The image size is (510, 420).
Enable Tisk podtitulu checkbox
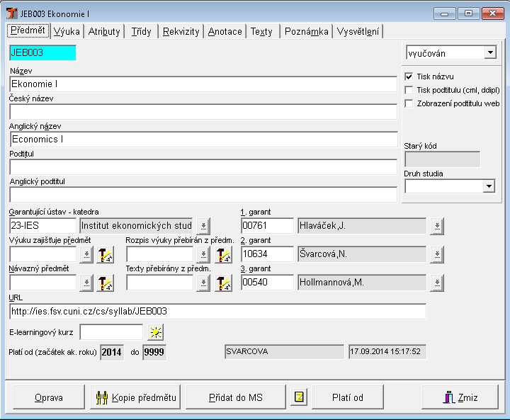pos(409,90)
